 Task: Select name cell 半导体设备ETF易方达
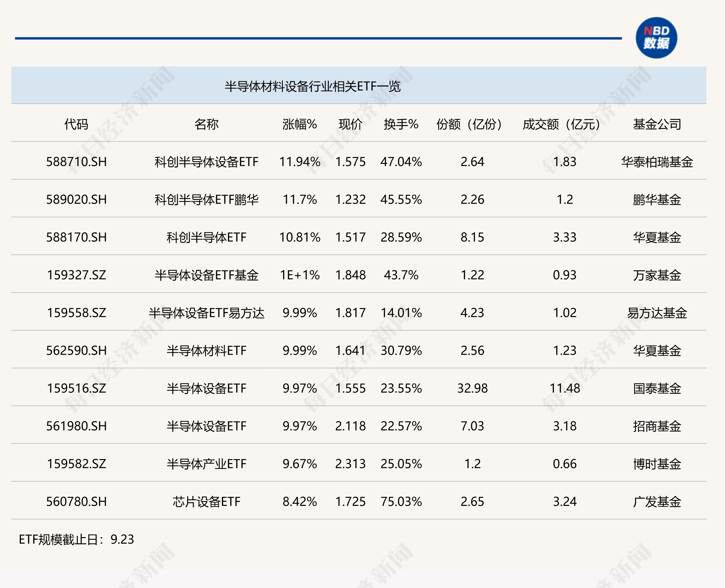[x=206, y=313]
